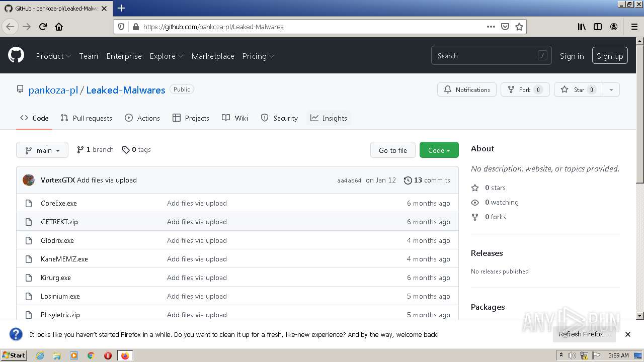Viewport: 644px width, 362px height.
Task: Open a new browser tab with plus icon
Action: click(x=121, y=8)
